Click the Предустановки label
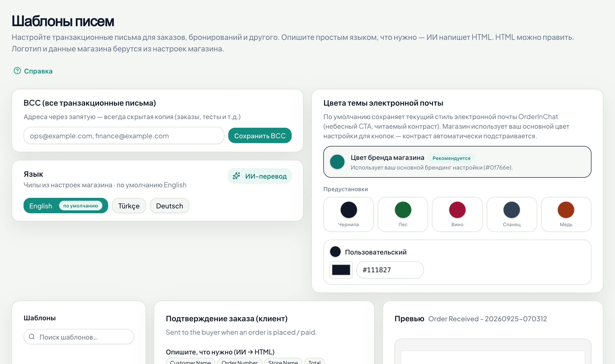Image resolution: width=615 pixels, height=364 pixels. 345,189
